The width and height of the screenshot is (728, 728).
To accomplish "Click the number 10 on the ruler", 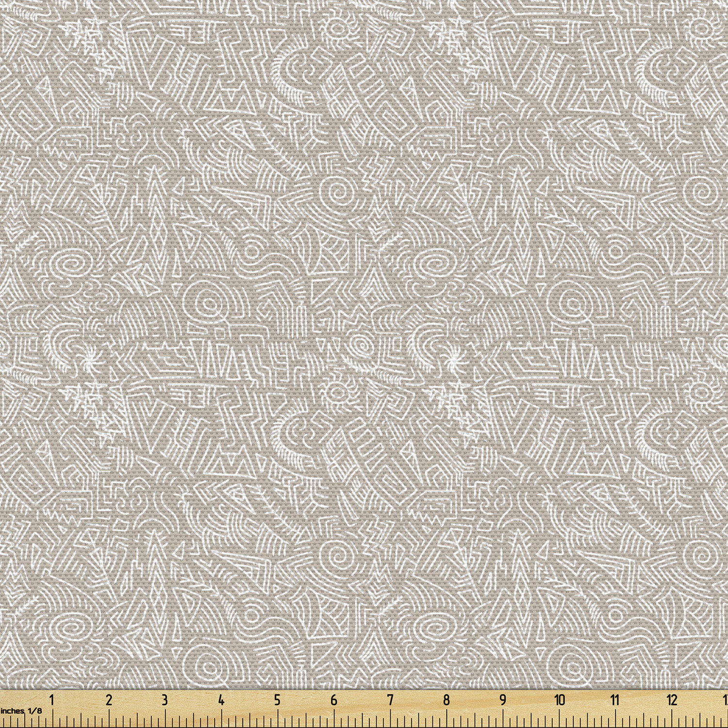I will click(x=560, y=699).
